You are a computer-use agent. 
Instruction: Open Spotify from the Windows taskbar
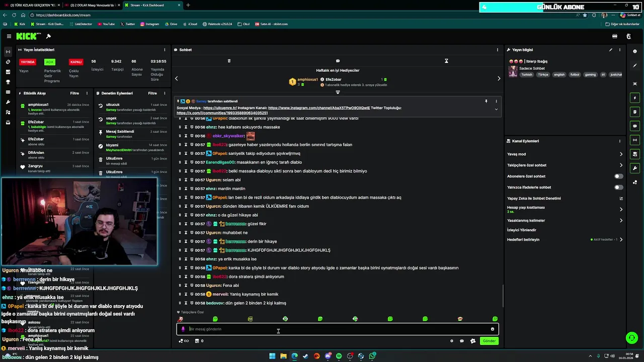click(339, 356)
